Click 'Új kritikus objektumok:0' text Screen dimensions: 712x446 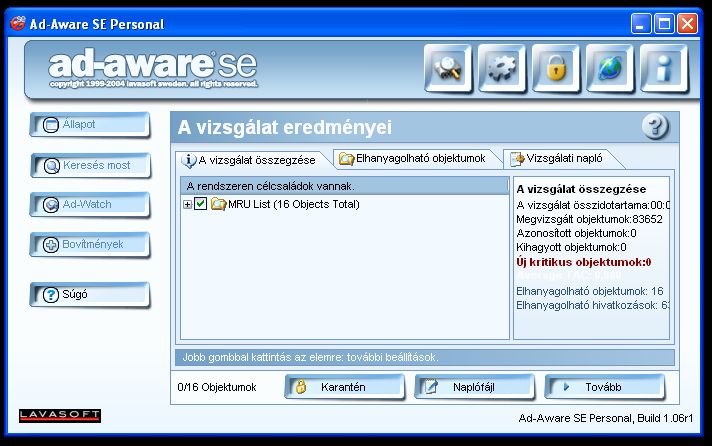coord(583,262)
